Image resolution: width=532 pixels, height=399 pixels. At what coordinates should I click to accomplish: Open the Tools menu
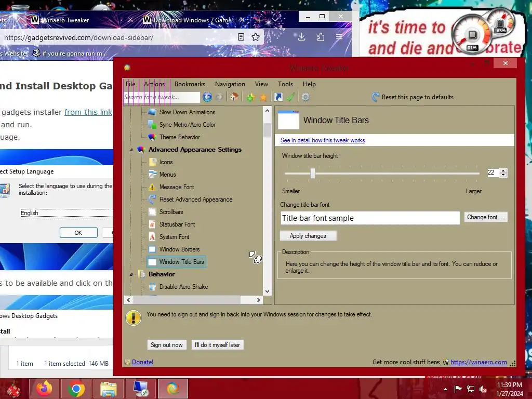point(285,84)
